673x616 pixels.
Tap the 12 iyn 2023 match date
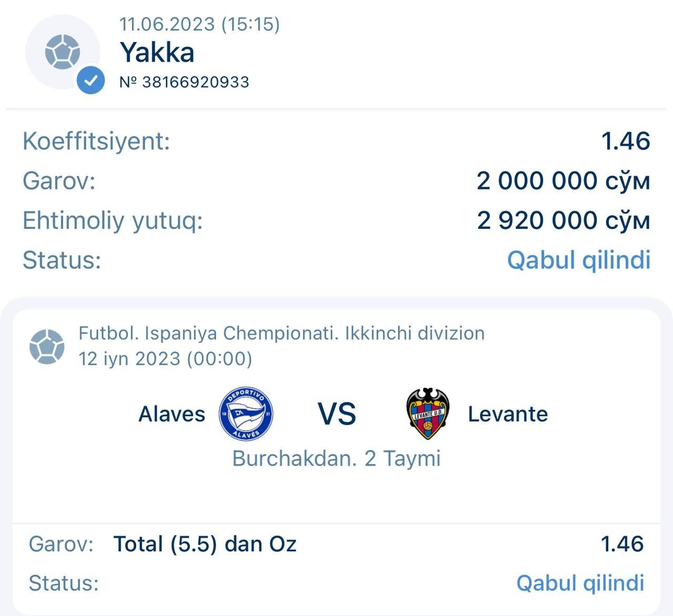pos(165,359)
